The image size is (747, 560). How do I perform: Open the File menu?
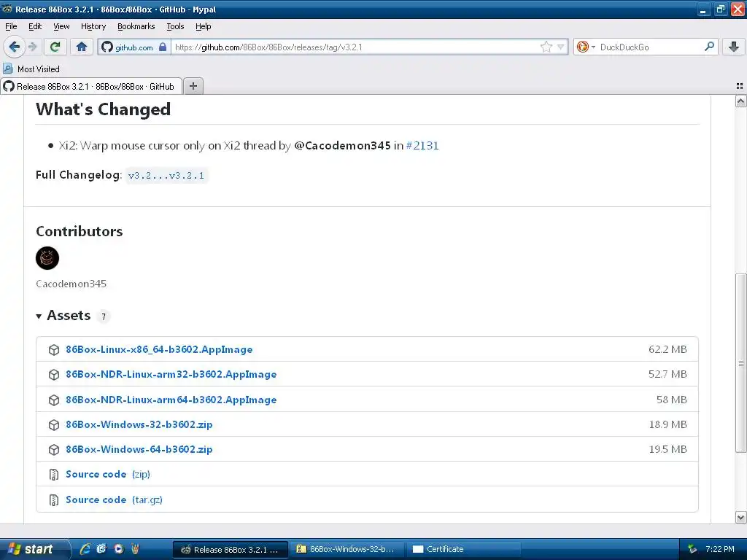coord(11,26)
